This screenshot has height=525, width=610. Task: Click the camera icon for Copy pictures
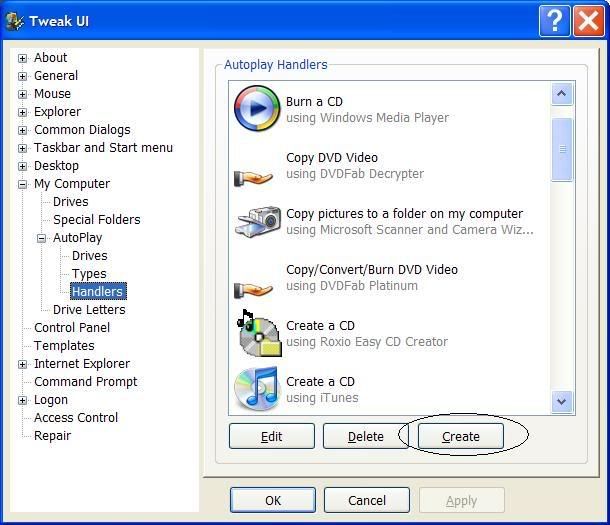click(x=256, y=221)
